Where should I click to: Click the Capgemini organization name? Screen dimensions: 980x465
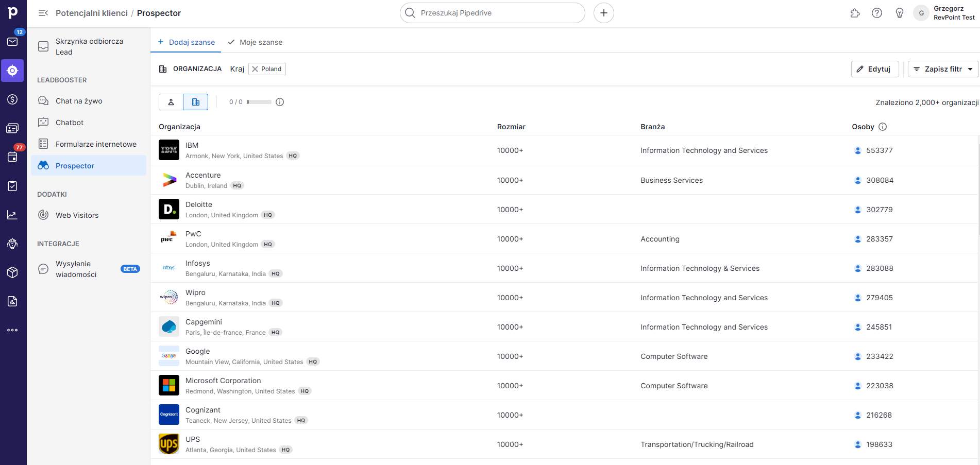204,322
